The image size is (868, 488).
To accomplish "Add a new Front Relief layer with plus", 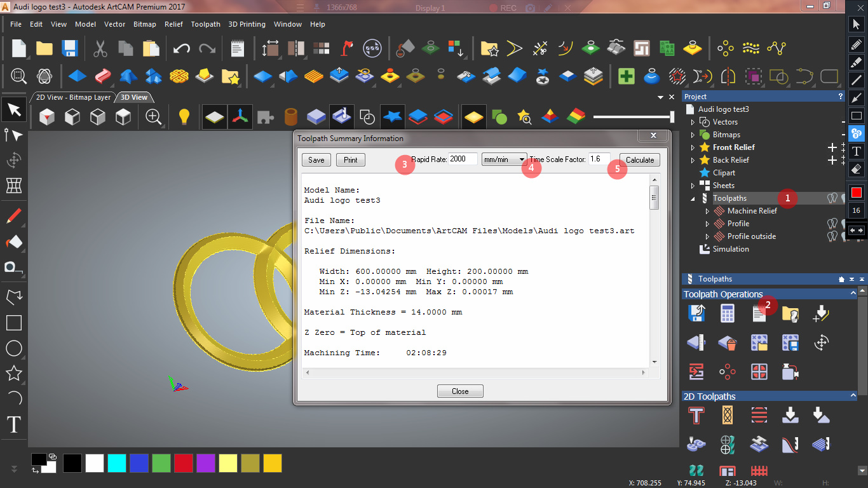I will click(832, 147).
